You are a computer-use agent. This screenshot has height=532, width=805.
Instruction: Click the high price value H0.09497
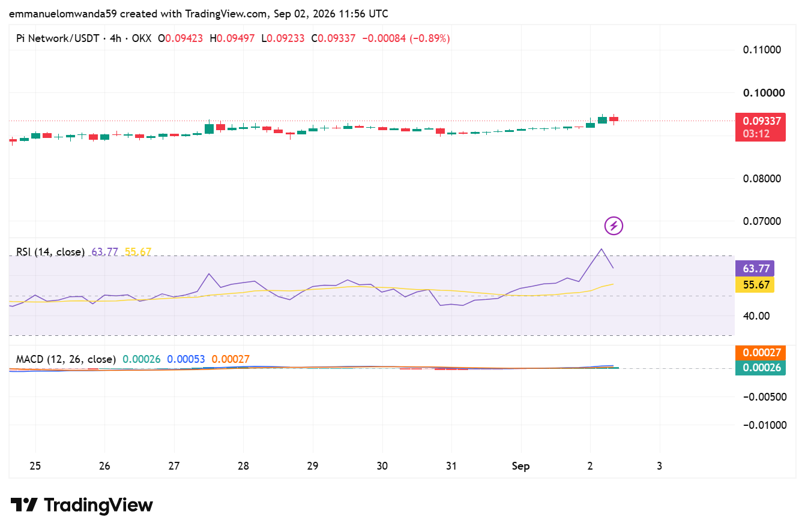coord(232,38)
